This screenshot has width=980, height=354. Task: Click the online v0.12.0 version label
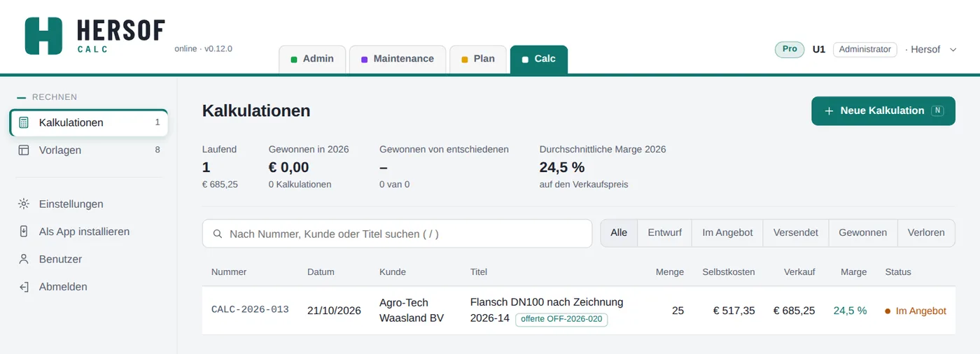click(203, 49)
